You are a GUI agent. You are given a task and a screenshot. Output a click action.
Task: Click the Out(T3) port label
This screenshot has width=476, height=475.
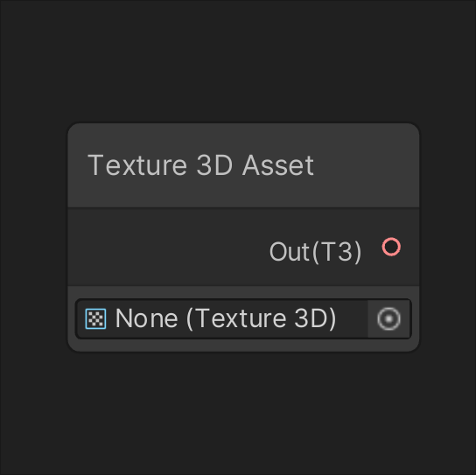tap(315, 252)
